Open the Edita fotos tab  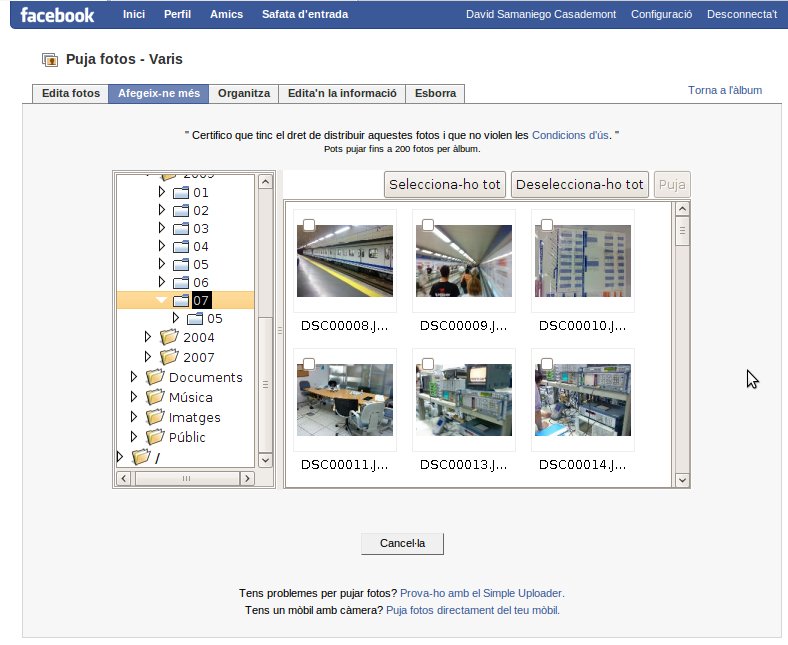pyautogui.click(x=70, y=93)
